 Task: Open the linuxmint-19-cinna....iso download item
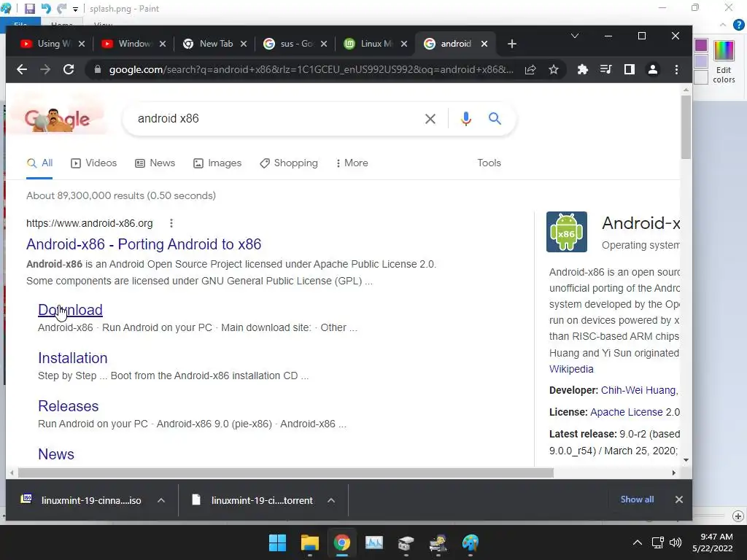point(81,500)
